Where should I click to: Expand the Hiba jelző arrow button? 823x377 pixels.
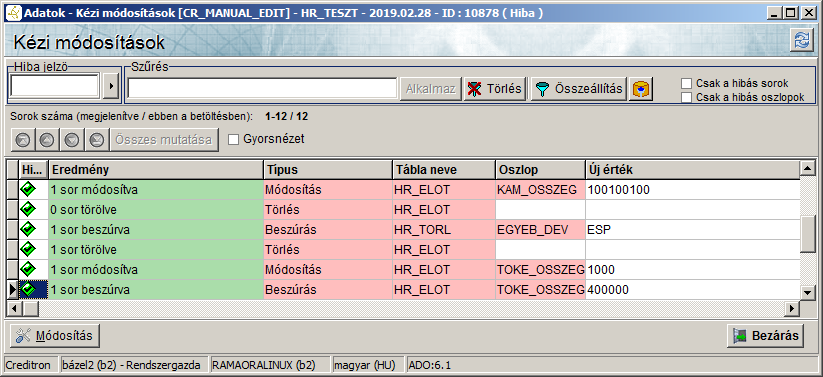[x=111, y=86]
